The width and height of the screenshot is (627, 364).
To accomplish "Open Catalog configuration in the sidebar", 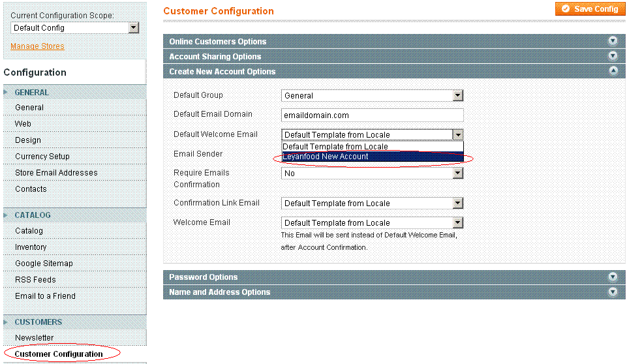I will 29,231.
